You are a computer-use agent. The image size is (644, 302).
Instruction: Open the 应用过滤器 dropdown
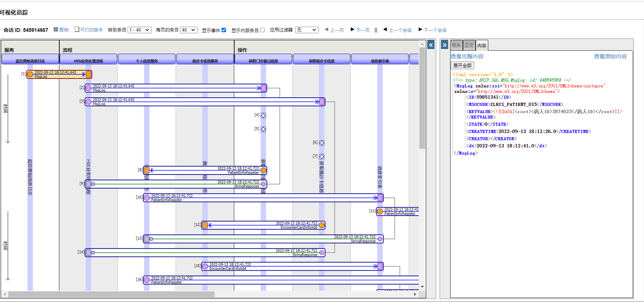click(x=307, y=30)
